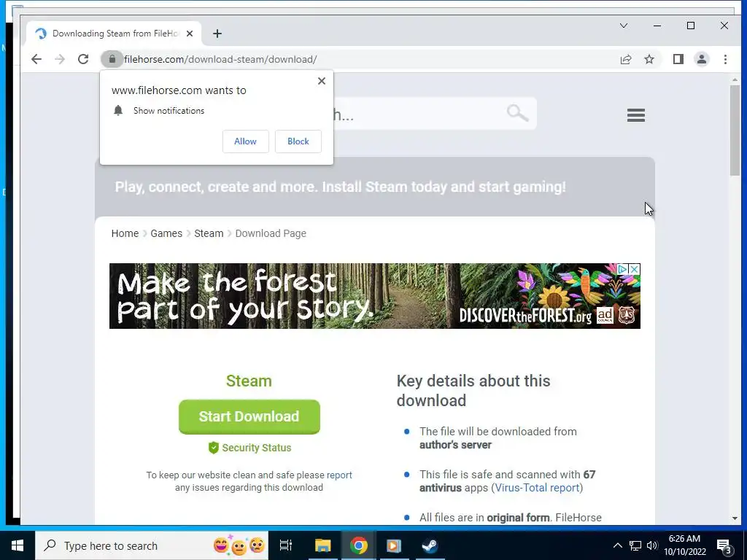The width and height of the screenshot is (747, 560).
Task: Go back to the previous page
Action: click(x=36, y=59)
